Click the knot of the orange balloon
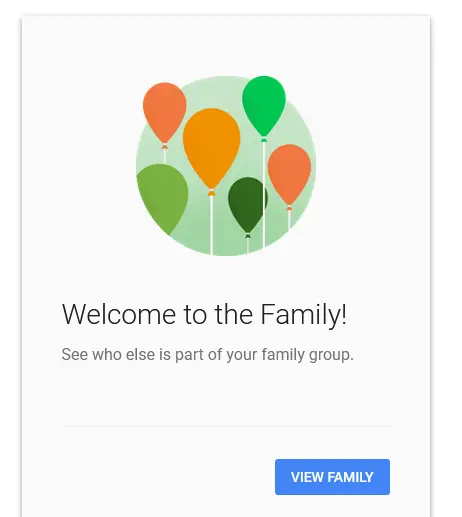The height and width of the screenshot is (517, 462). [211, 193]
